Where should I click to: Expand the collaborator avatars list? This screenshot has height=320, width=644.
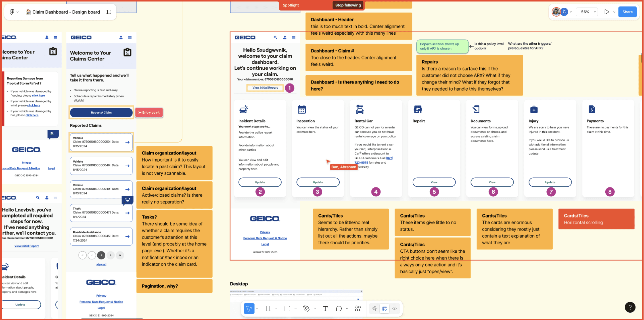[x=571, y=12]
